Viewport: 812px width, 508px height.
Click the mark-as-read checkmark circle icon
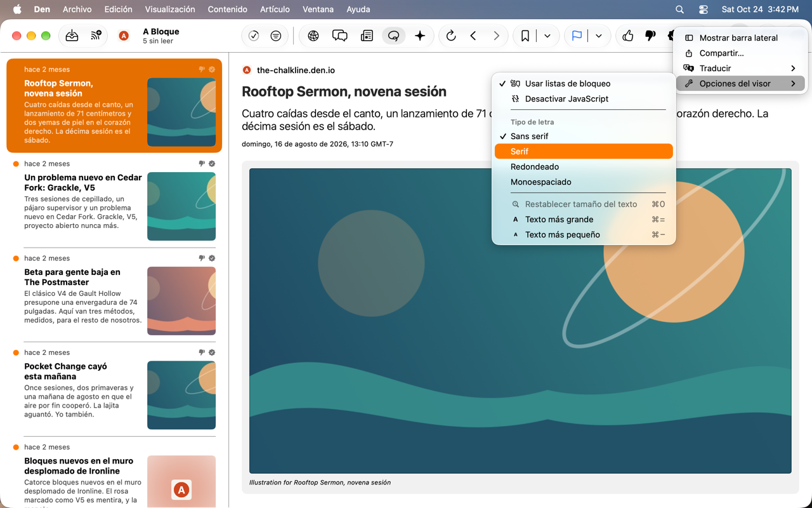[x=254, y=36]
